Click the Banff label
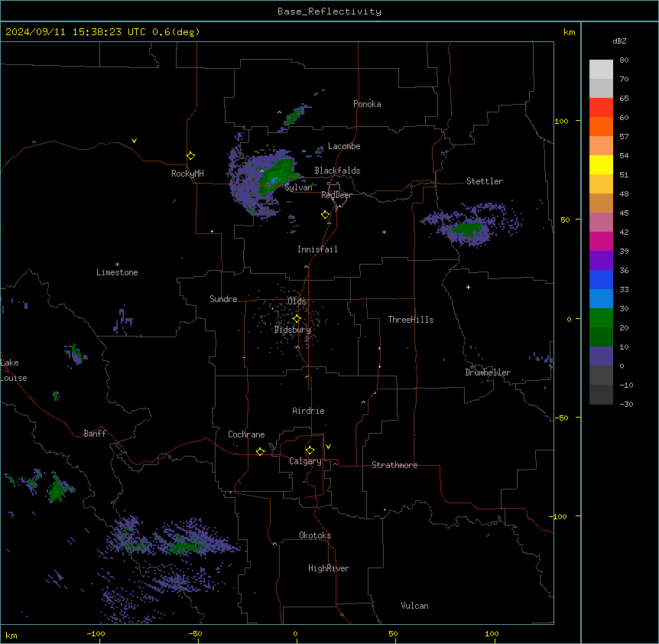This screenshot has width=659, height=644. tap(95, 434)
